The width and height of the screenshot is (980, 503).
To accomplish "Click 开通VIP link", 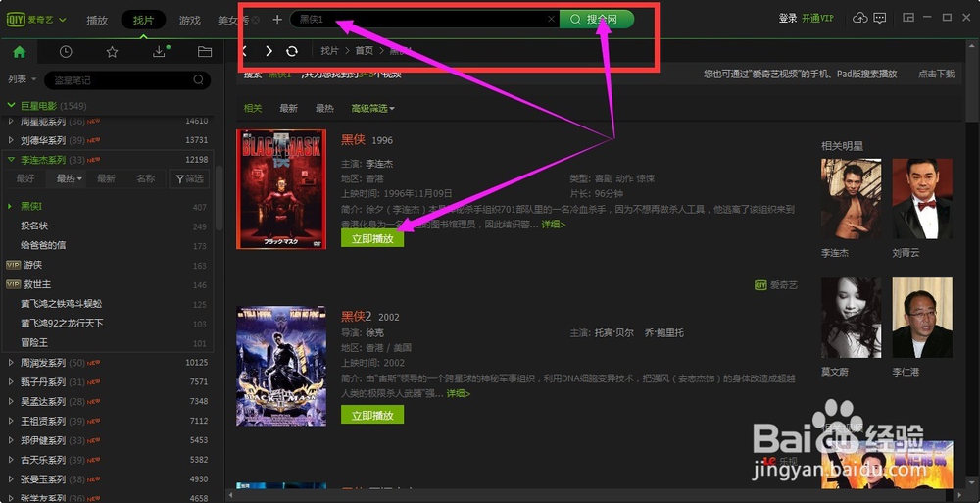I will pos(817,19).
